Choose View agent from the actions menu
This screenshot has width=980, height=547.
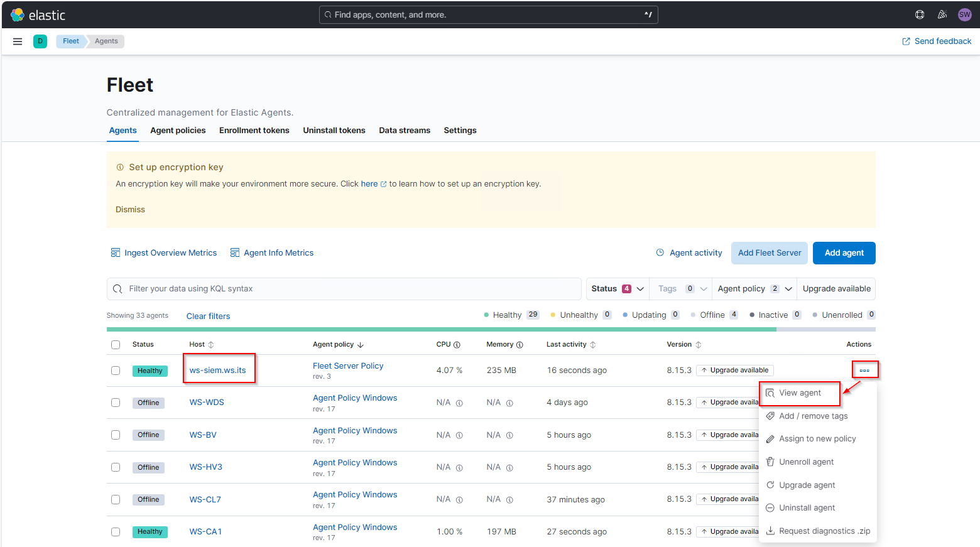click(x=800, y=393)
